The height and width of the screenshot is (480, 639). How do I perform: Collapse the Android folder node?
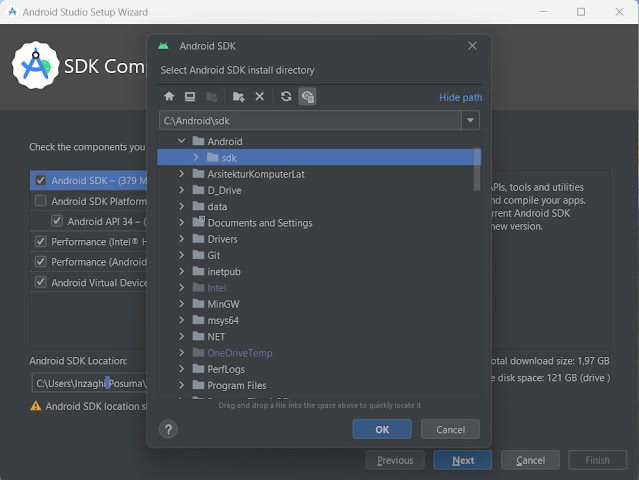pos(181,141)
